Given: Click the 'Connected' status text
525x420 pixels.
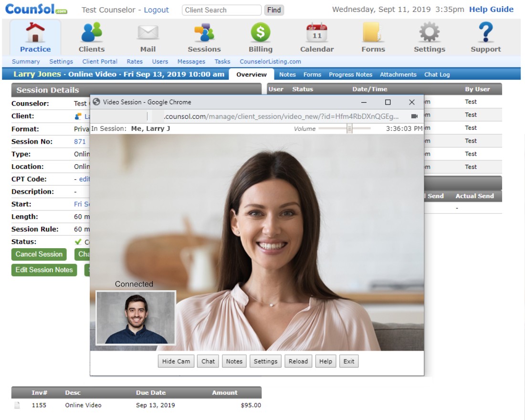Looking at the screenshot, I should [134, 284].
